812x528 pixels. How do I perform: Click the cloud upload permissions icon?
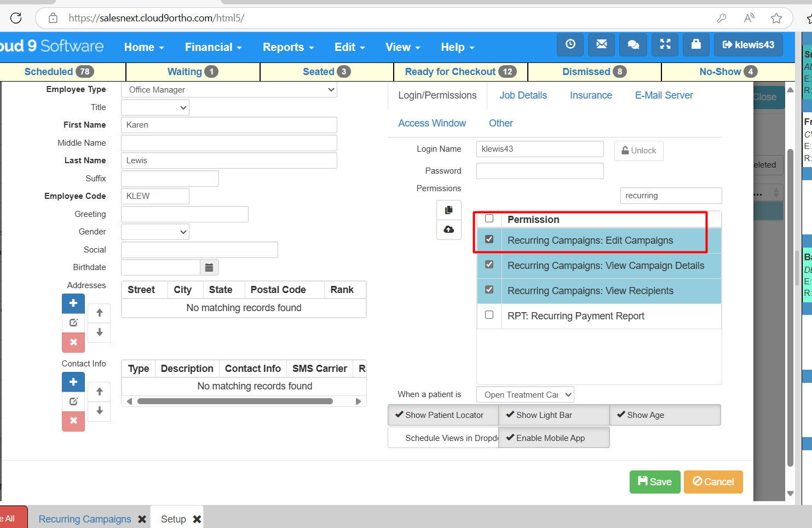coord(448,229)
